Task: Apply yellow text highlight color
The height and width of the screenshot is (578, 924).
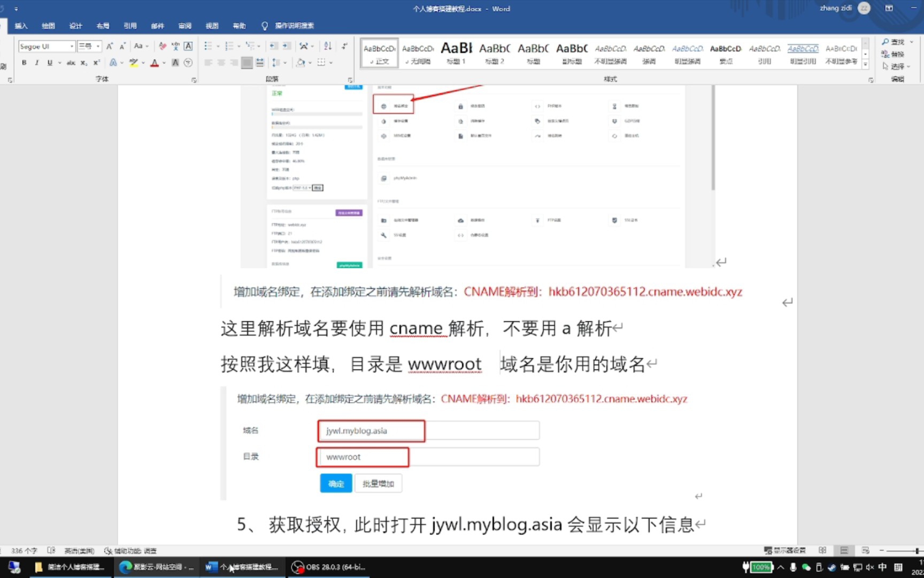Action: pos(134,63)
